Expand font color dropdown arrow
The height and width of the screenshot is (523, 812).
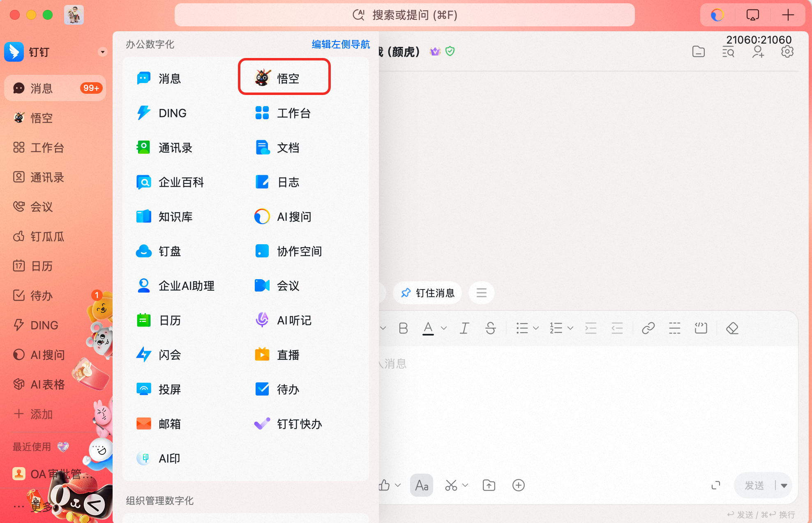[444, 328]
